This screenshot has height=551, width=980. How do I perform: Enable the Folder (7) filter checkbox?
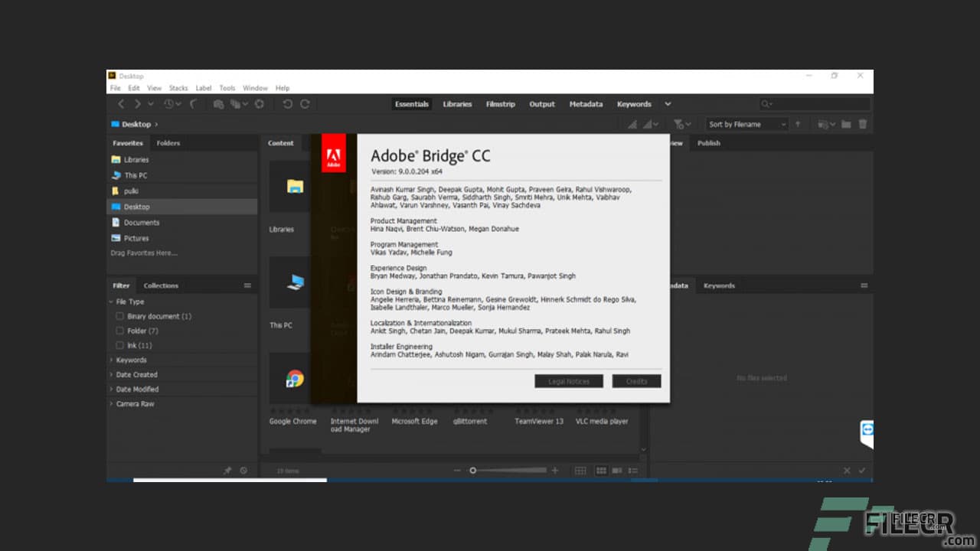pyautogui.click(x=121, y=331)
